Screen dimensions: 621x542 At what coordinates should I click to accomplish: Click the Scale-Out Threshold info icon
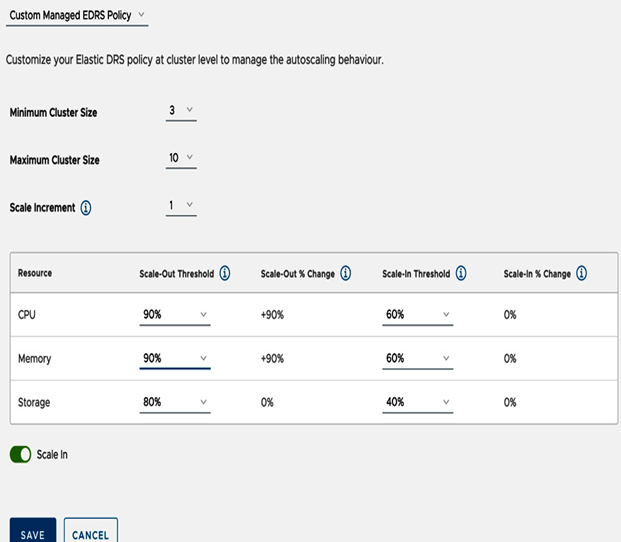[x=225, y=273]
